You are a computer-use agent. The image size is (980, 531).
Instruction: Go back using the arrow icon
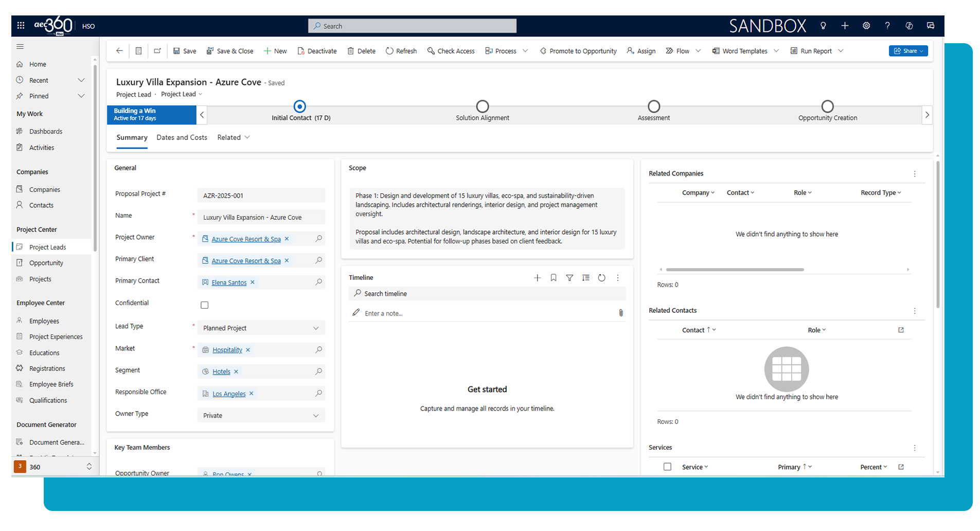pyautogui.click(x=119, y=50)
